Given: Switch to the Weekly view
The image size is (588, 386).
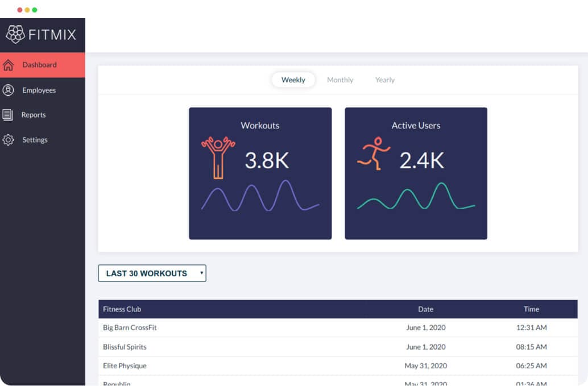Looking at the screenshot, I should click(x=293, y=80).
